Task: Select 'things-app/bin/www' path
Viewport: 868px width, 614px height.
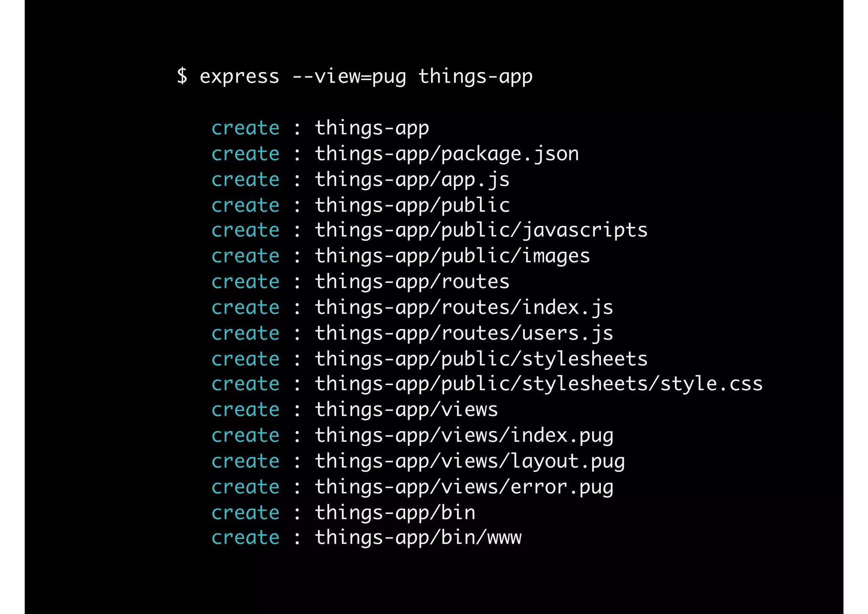Action: click(x=418, y=538)
